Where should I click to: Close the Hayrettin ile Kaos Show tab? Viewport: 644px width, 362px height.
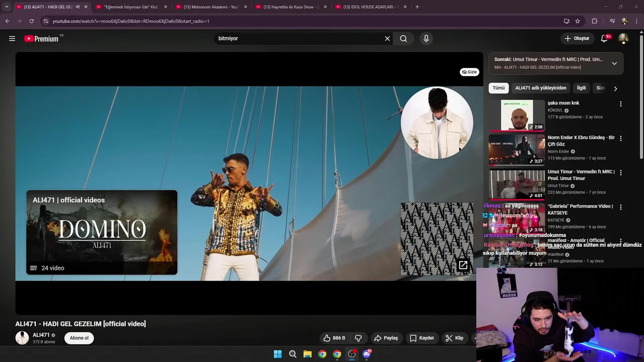pos(325,7)
